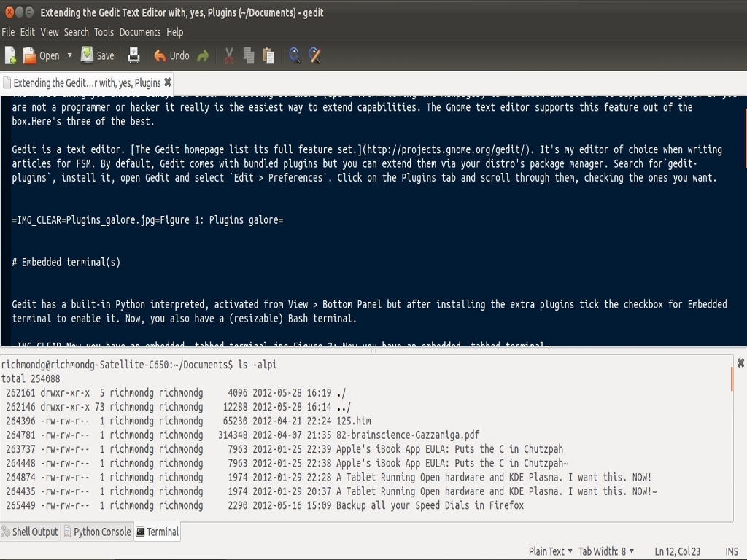Cut selection with the scissors icon
Image resolution: width=747 pixels, height=560 pixels.
point(229,55)
